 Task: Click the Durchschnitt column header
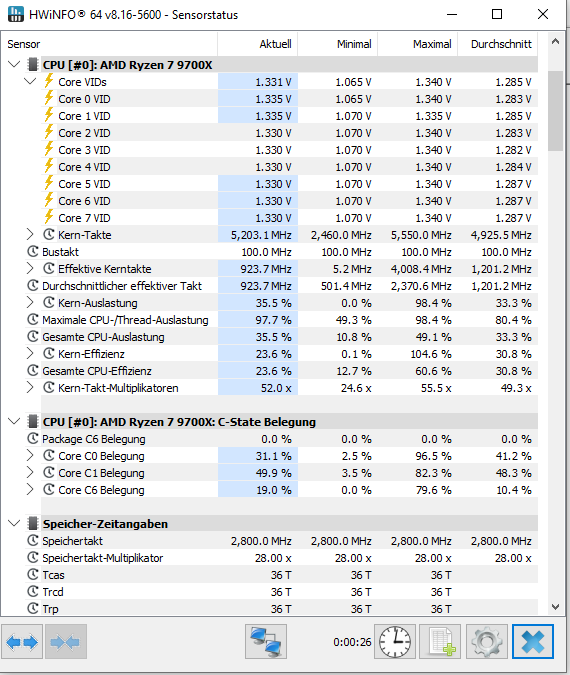(x=498, y=44)
